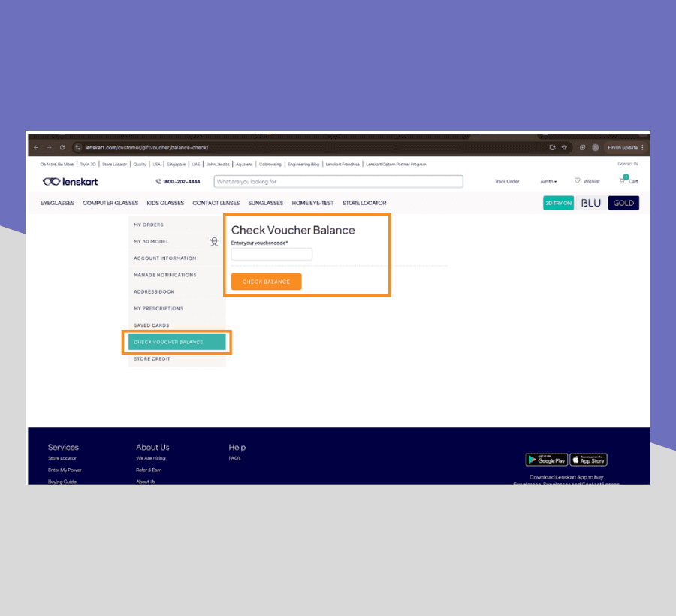Open the Sunglasses menu

[265, 203]
